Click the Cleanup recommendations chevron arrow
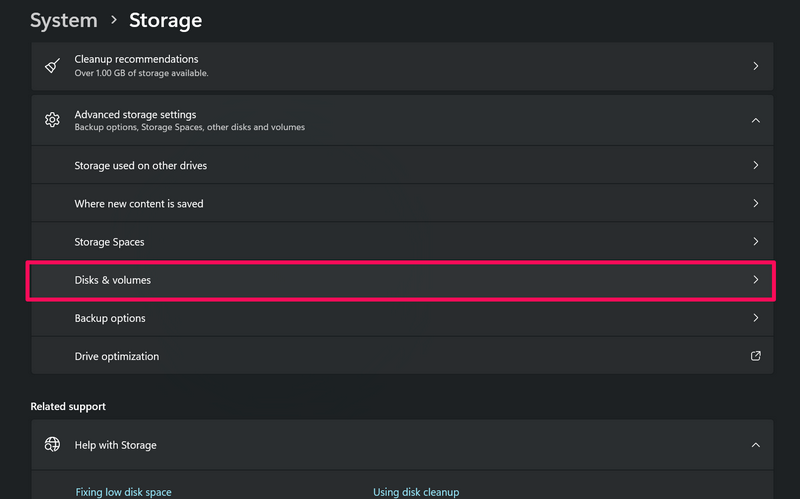Viewport: 800px width, 499px height. [756, 66]
